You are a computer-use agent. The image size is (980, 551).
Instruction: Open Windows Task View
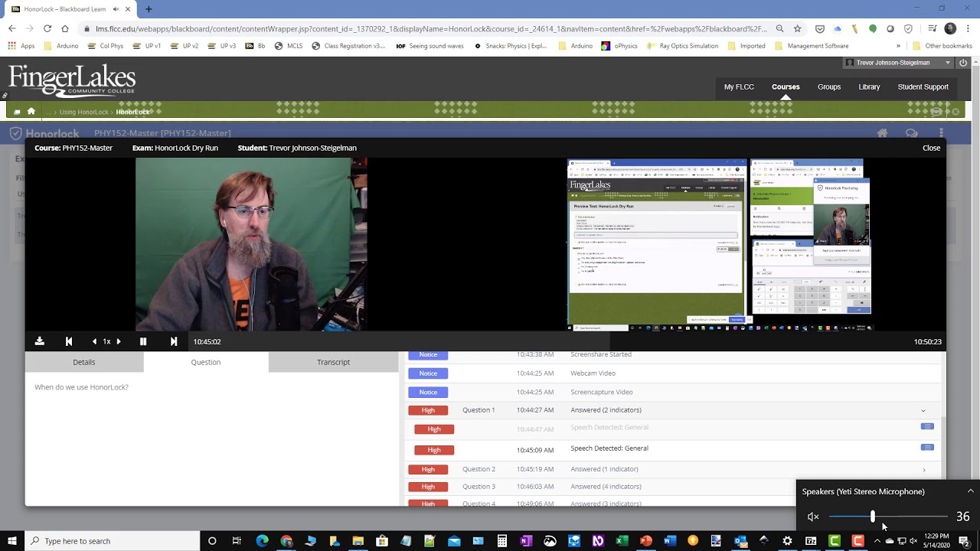coord(237,541)
